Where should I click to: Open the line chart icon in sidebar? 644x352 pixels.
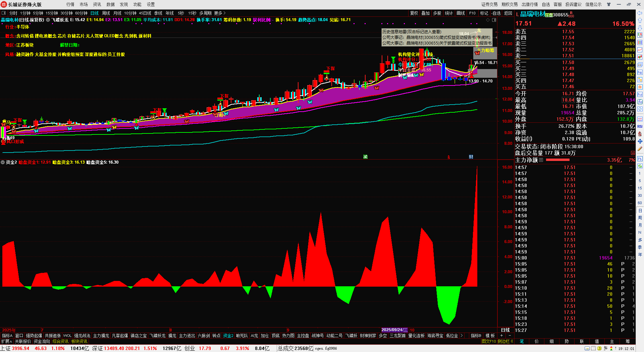pos(640,50)
